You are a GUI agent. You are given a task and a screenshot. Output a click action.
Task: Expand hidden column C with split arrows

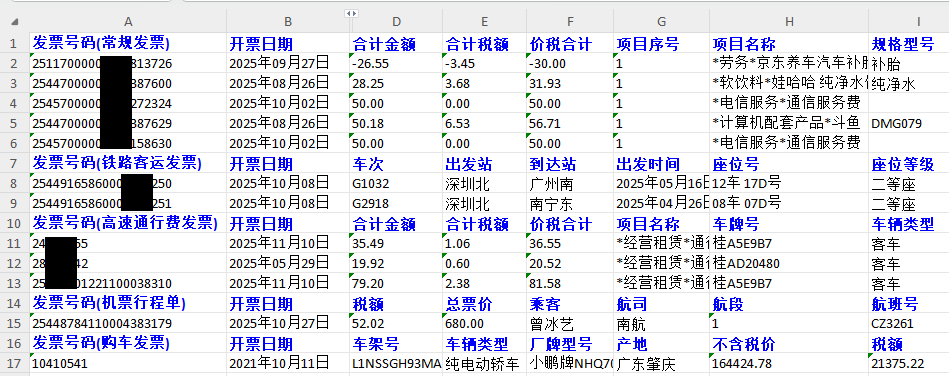351,13
